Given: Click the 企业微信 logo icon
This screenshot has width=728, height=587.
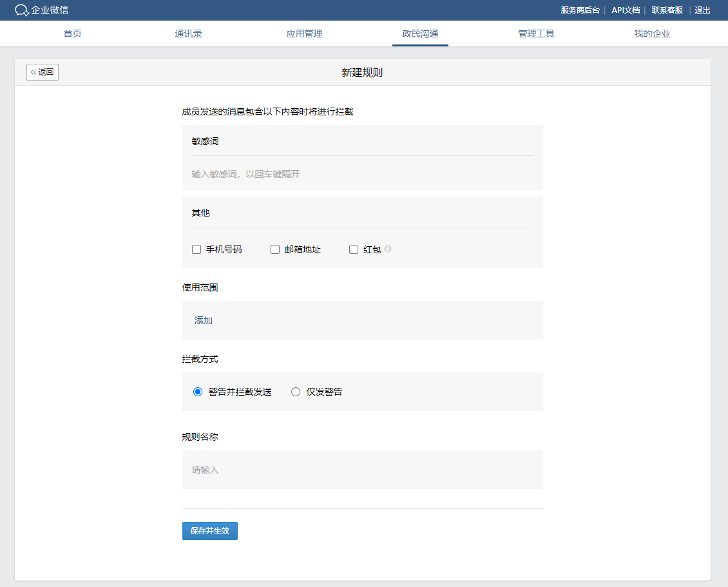Looking at the screenshot, I should pyautogui.click(x=22, y=10).
